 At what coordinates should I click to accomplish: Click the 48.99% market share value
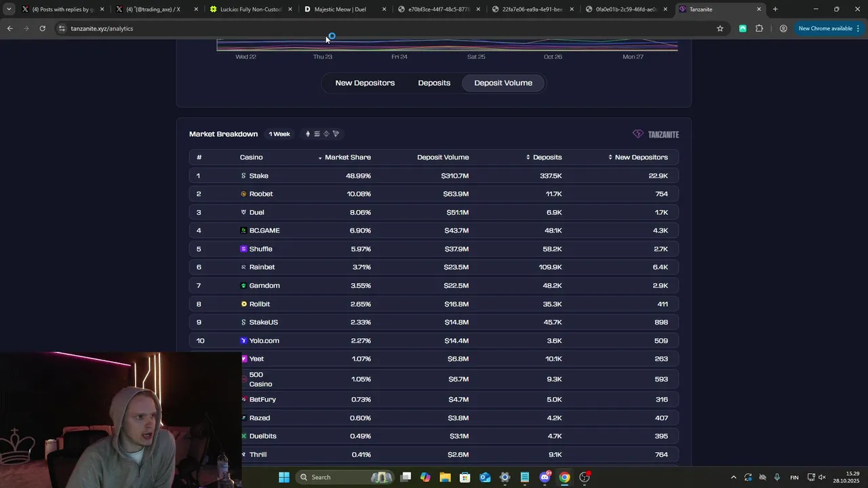[x=358, y=176]
